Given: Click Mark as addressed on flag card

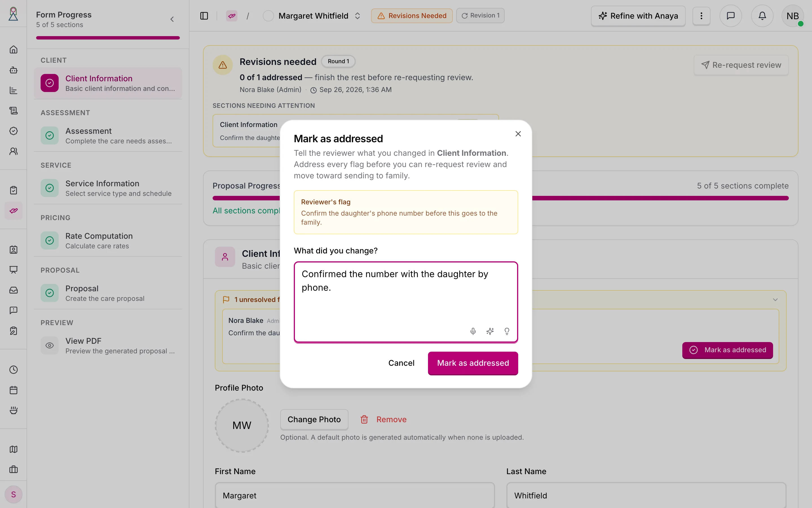Looking at the screenshot, I should pos(727,350).
